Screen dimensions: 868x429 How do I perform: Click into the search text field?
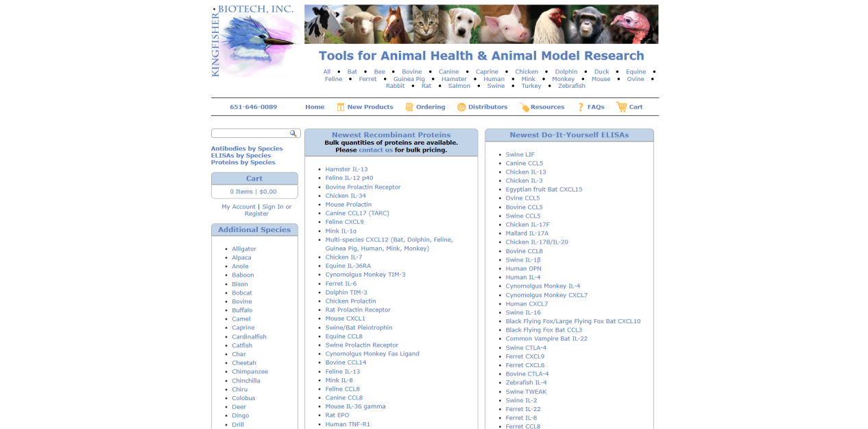click(x=250, y=134)
